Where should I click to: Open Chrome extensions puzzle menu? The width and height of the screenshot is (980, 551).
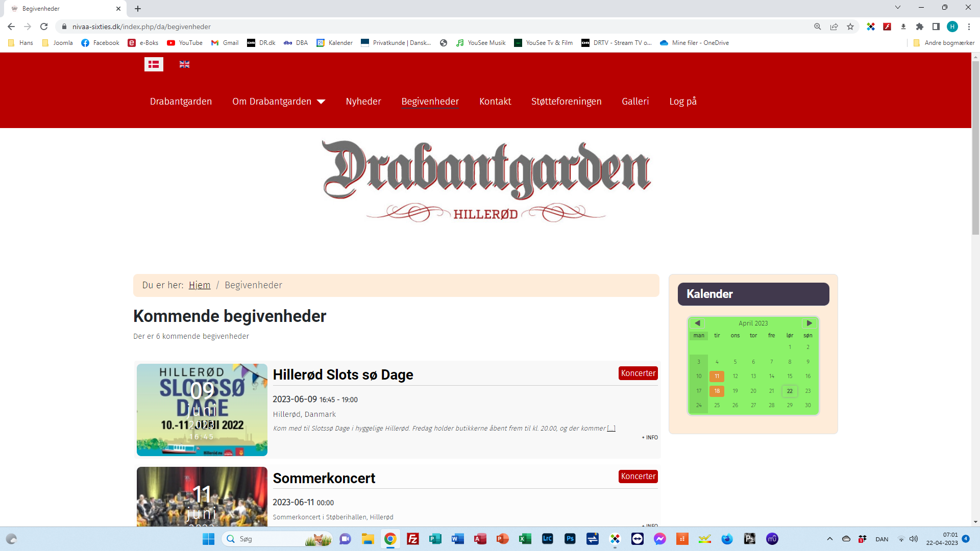[920, 27]
